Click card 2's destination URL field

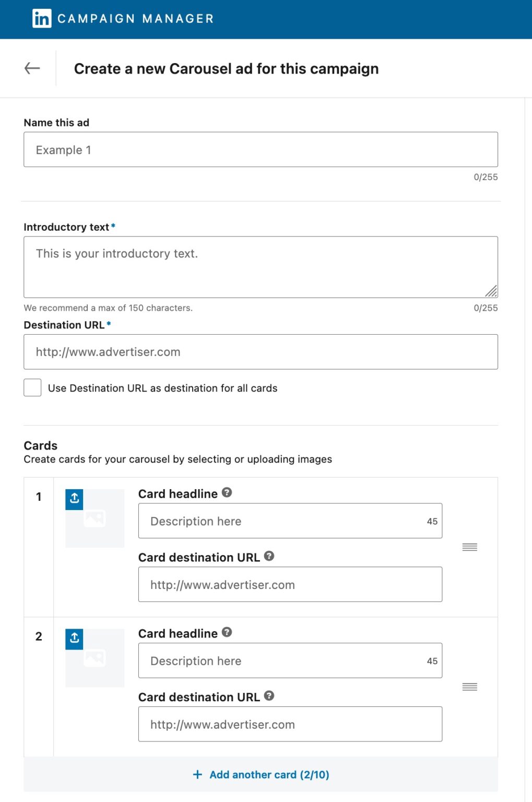pos(290,724)
